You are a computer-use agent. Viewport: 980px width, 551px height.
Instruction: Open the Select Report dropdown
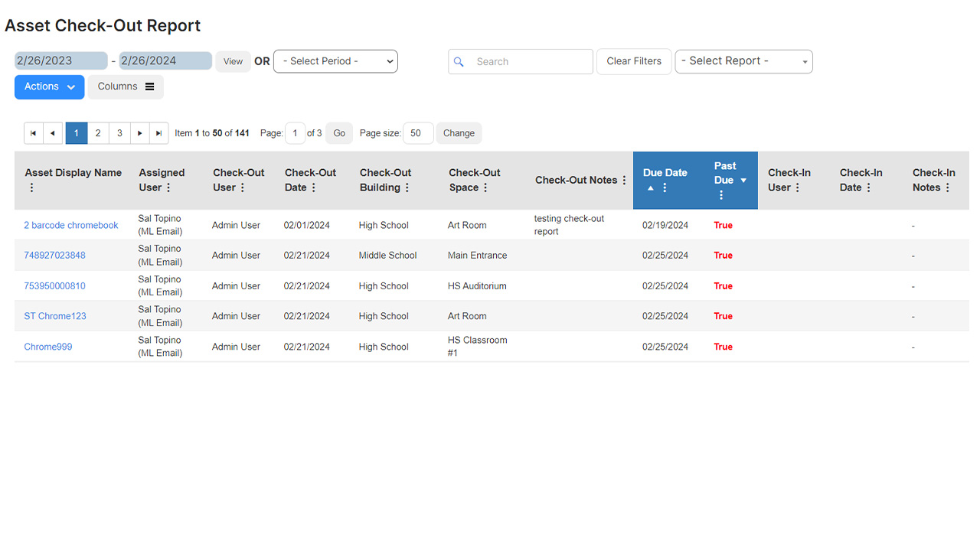(743, 61)
